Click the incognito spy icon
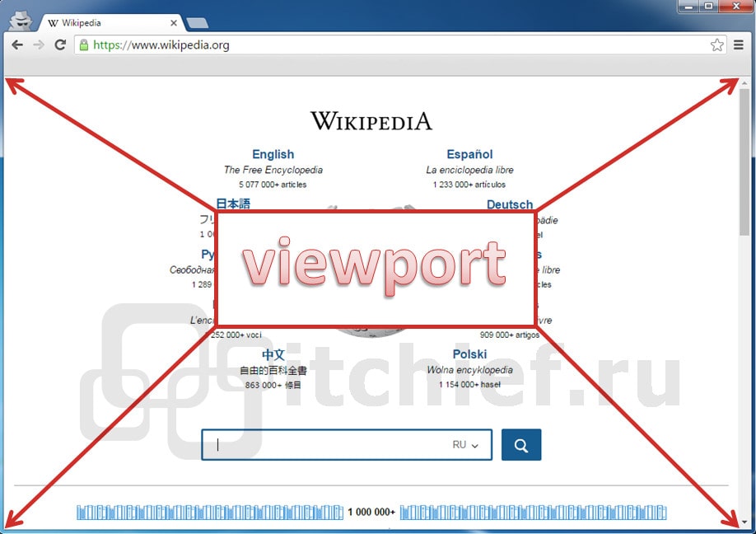Screen dimensions: 756x534 point(20,21)
